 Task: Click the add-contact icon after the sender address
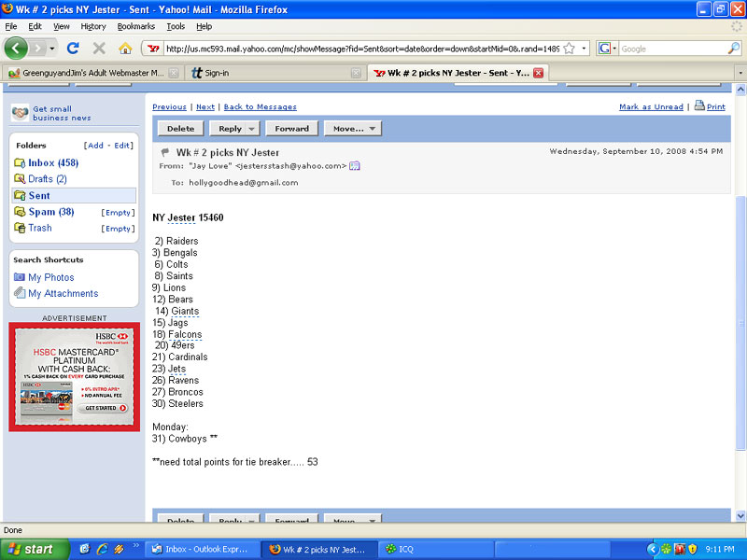click(355, 166)
